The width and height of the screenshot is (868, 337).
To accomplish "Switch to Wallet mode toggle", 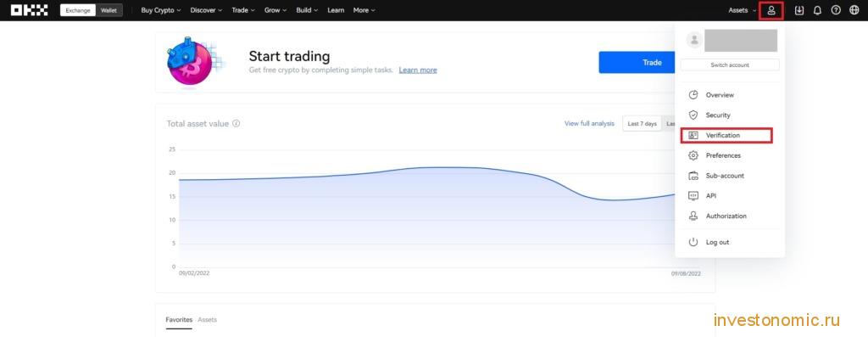I will [x=108, y=10].
